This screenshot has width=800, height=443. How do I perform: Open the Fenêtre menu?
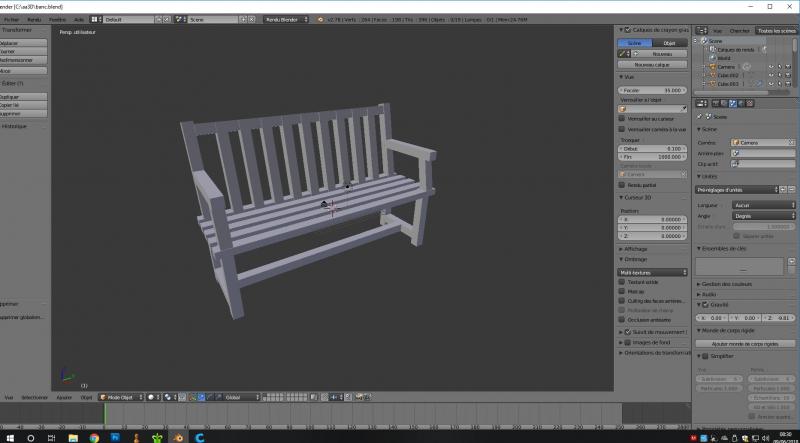(x=58, y=20)
